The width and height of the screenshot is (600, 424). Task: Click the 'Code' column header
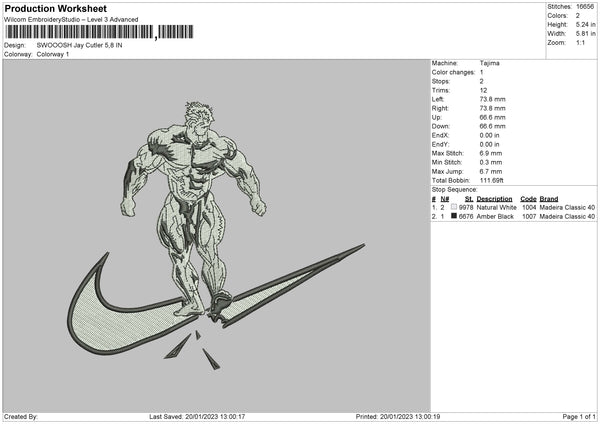(x=528, y=199)
